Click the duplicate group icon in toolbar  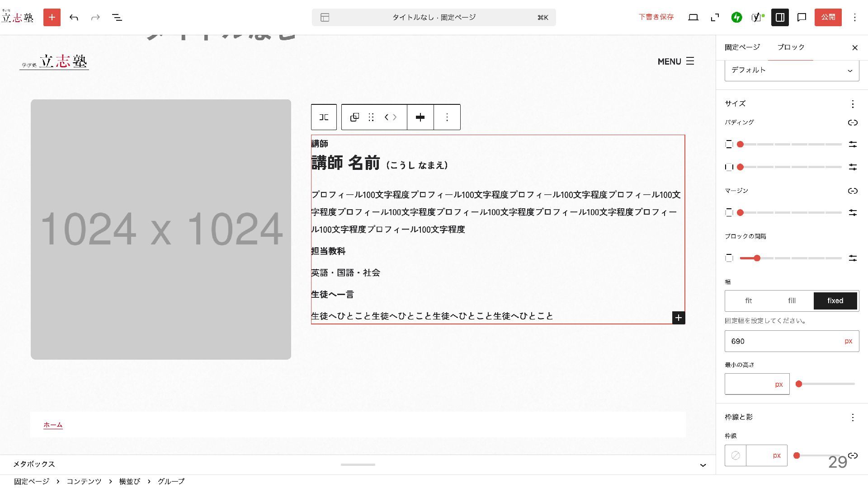click(x=354, y=117)
